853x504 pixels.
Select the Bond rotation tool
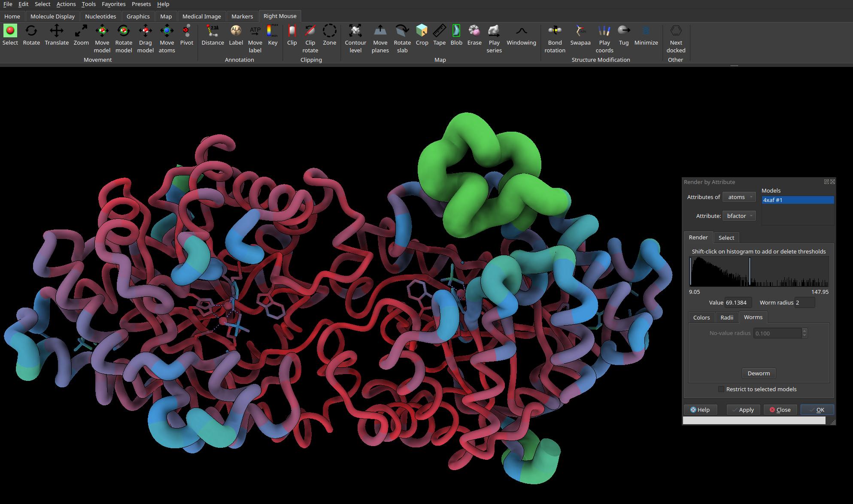[555, 39]
